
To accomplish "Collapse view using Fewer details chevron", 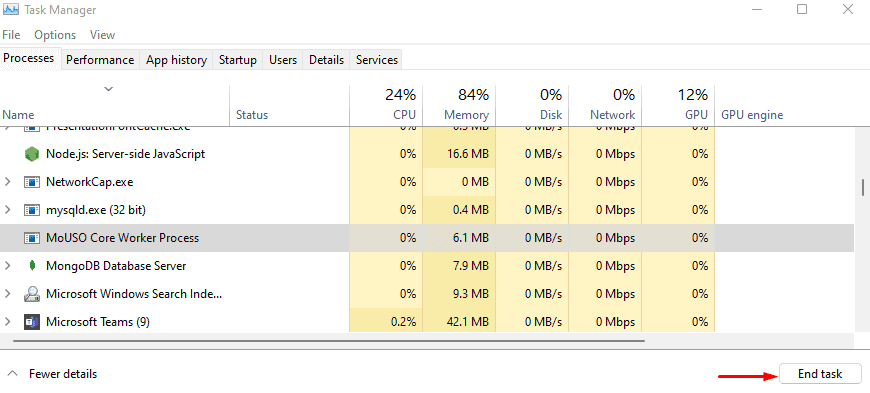I will pos(14,374).
